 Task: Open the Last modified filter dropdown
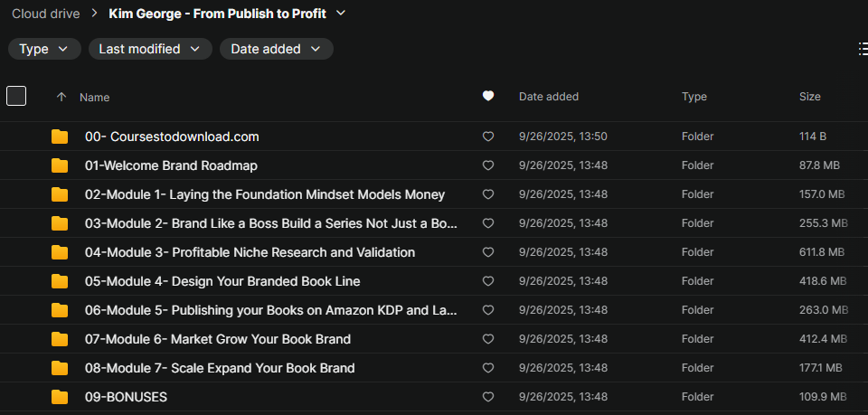150,49
